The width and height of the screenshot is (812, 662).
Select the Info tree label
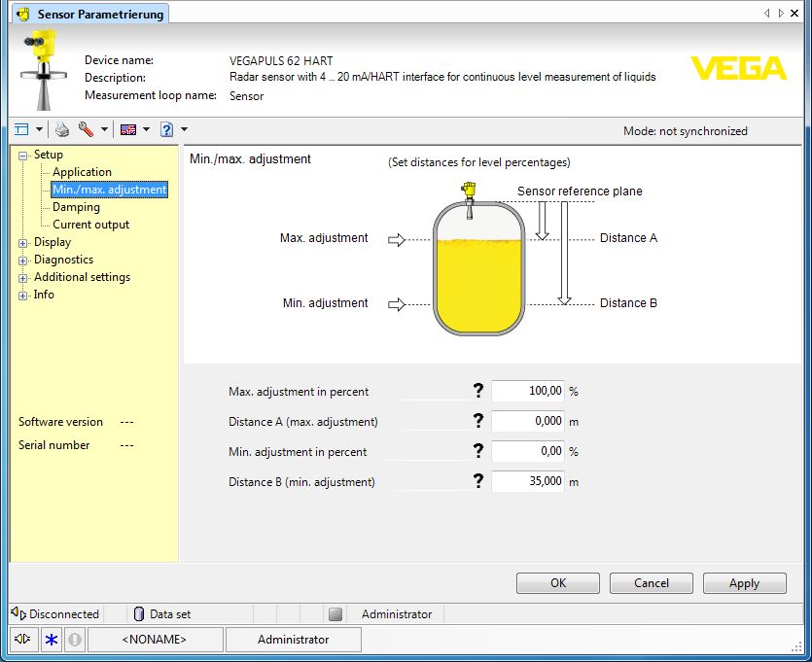click(x=44, y=295)
